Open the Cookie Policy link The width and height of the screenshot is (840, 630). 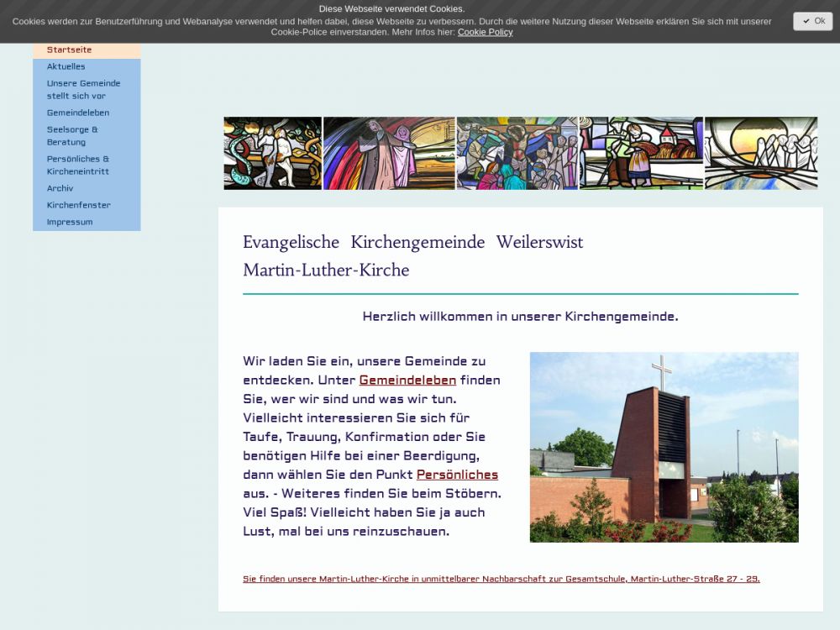coord(485,32)
